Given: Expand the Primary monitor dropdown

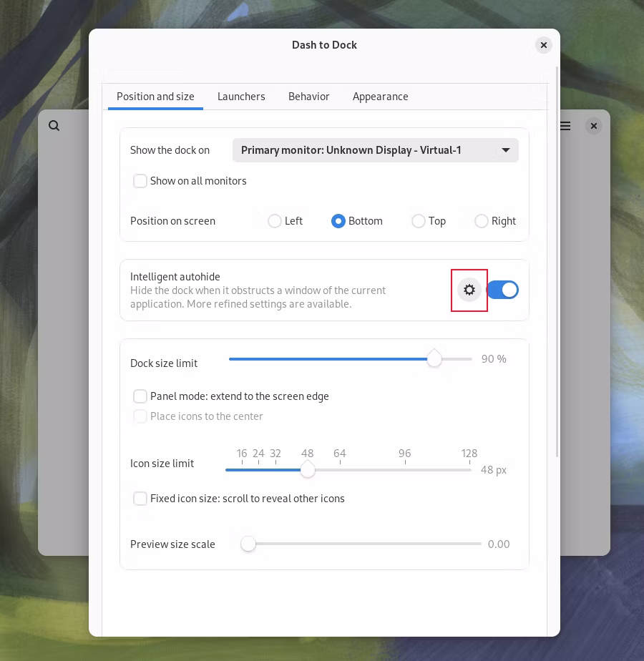Looking at the screenshot, I should (375, 150).
